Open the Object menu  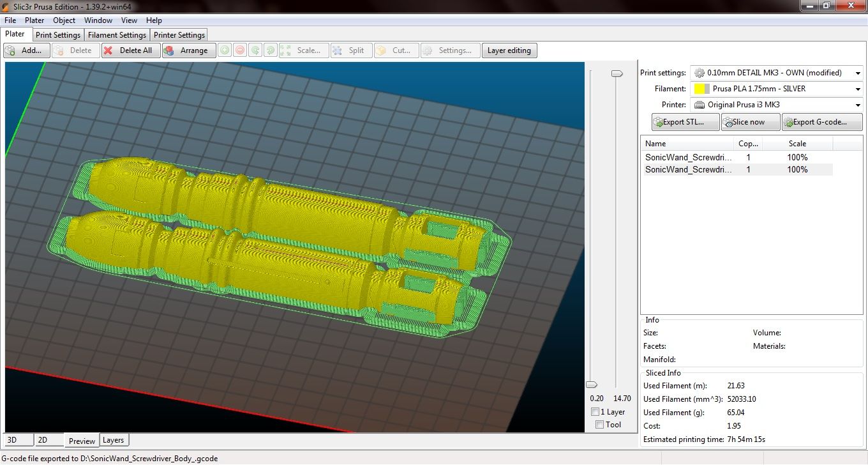click(64, 20)
